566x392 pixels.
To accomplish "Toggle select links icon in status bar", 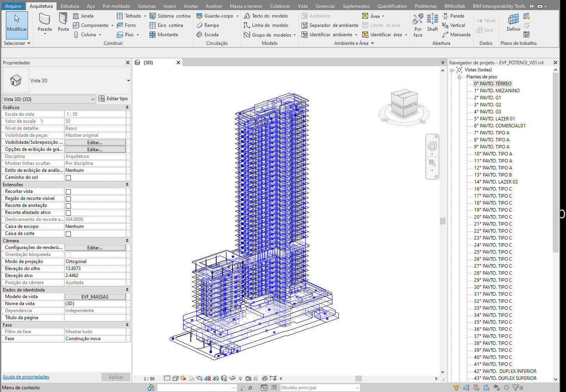I will click(456, 388).
